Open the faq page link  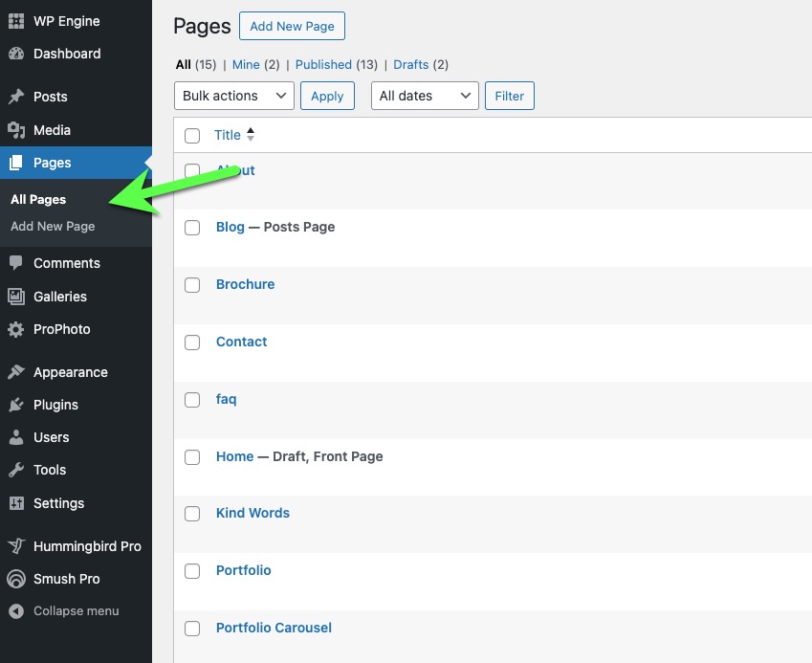pos(227,399)
